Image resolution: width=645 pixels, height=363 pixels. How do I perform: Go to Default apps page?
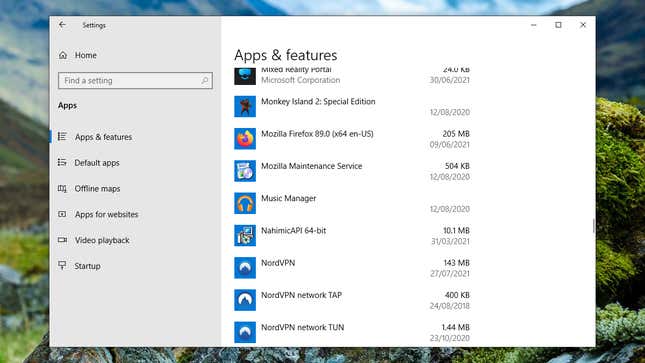tap(97, 163)
